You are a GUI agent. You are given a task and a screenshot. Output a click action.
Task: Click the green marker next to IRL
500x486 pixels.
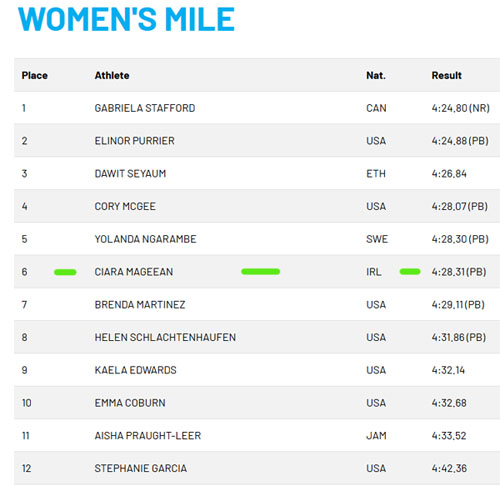pos(410,271)
